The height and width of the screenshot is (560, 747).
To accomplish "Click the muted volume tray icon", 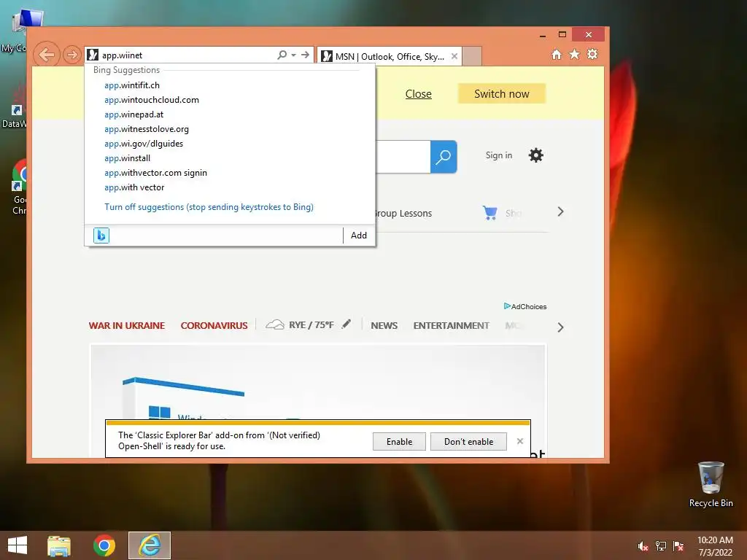I will pos(643,546).
